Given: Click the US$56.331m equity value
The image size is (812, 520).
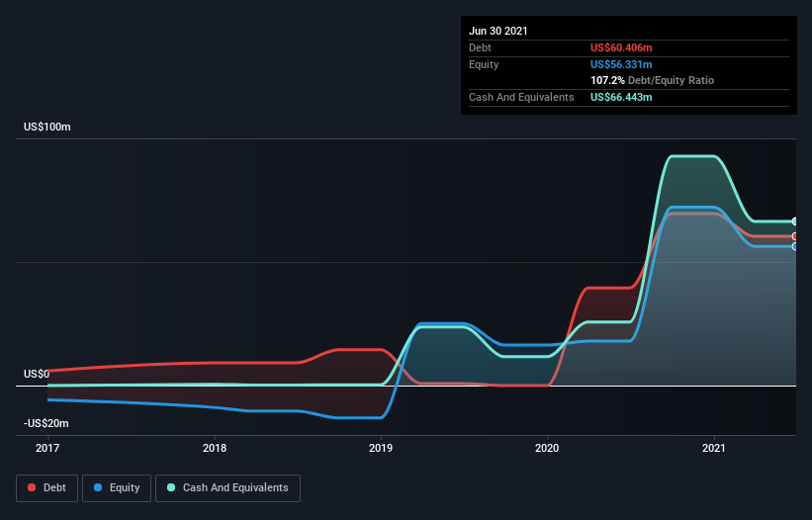Looking at the screenshot, I should [621, 64].
